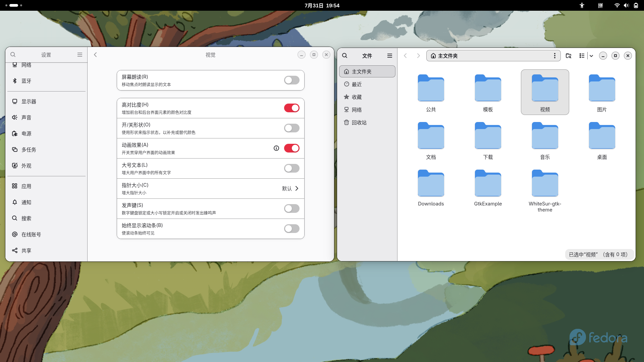644x362 pixels.
Task: Click the animation effects info icon
Action: 276,148
